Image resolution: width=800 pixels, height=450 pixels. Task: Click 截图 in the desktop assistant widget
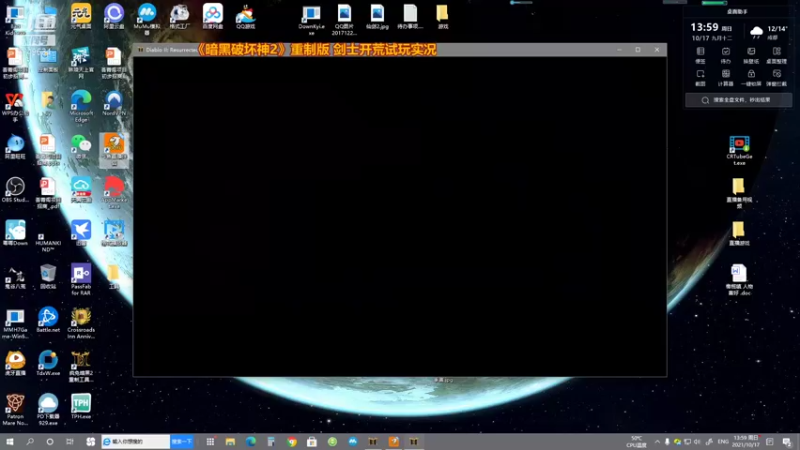[x=701, y=78]
